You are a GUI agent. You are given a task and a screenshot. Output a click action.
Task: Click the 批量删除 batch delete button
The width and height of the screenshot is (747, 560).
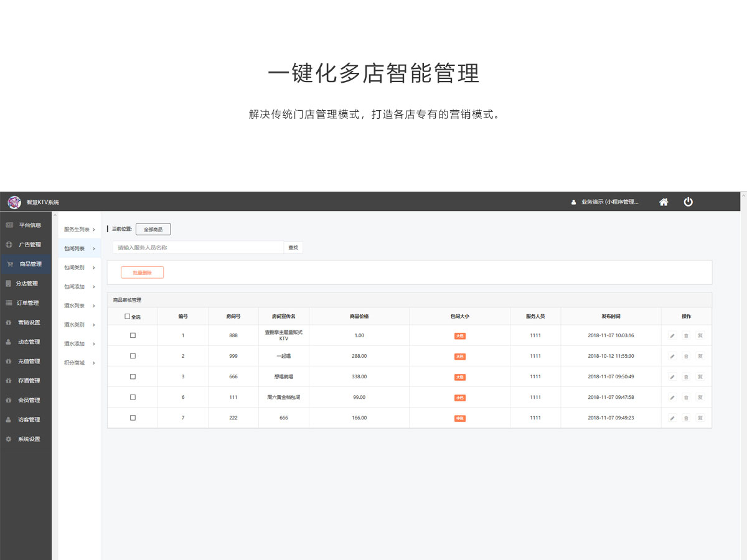pyautogui.click(x=142, y=273)
